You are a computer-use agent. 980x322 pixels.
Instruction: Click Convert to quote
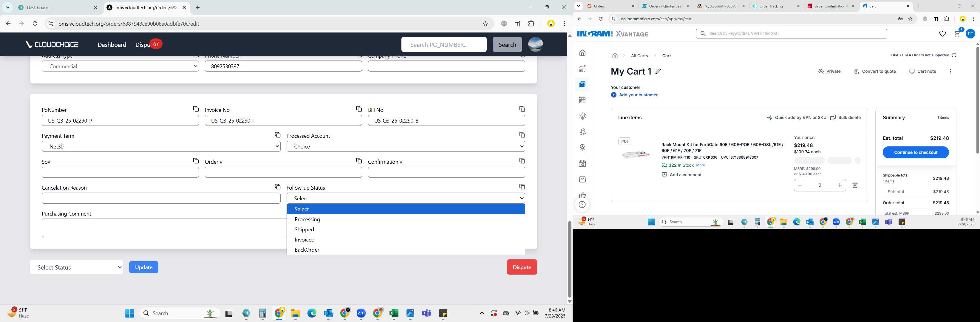(x=875, y=72)
